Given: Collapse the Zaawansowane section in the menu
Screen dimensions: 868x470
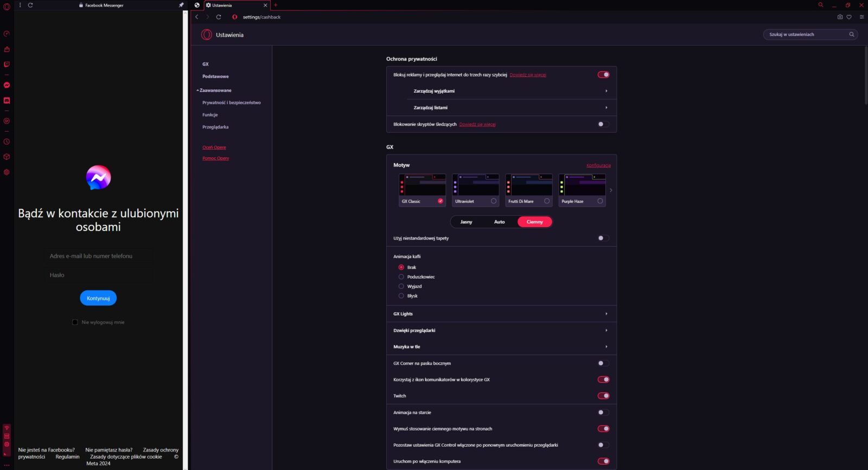Looking at the screenshot, I should click(x=215, y=91).
